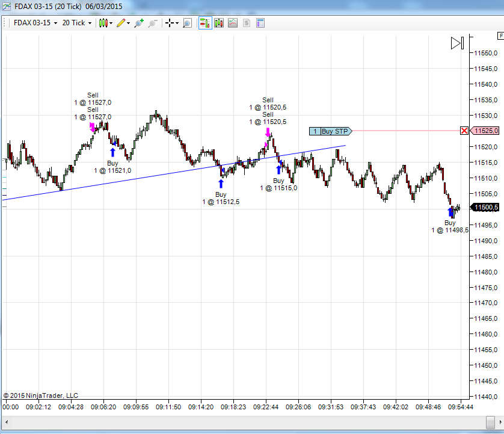
Task: Click the jump-to-latest-bar arrow icon
Action: pyautogui.click(x=457, y=43)
